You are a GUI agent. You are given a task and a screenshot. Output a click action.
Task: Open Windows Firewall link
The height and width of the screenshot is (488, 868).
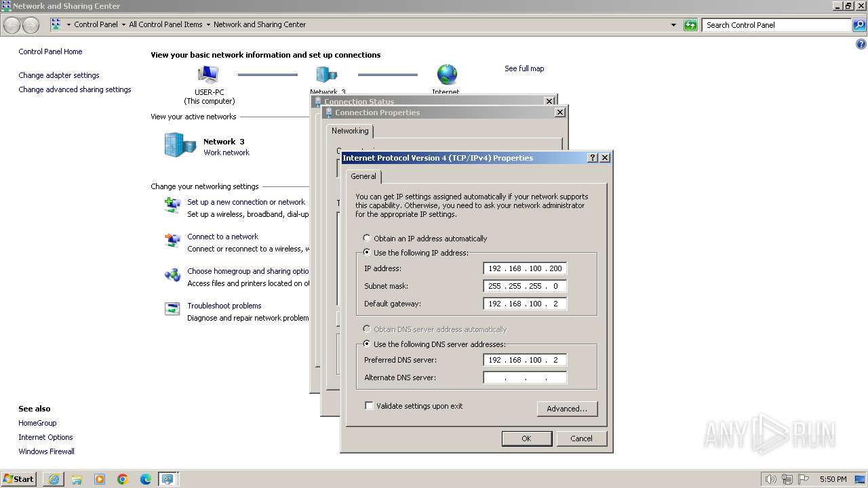point(46,451)
